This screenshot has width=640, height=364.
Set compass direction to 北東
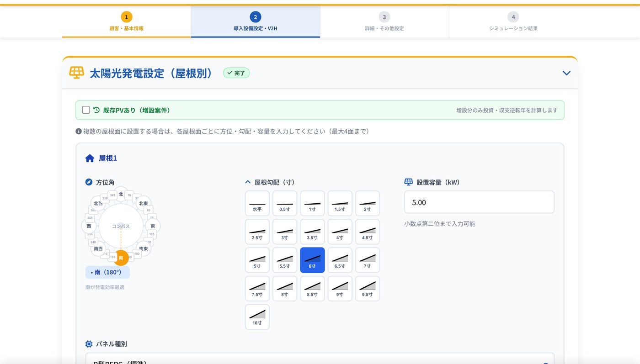pyautogui.click(x=144, y=203)
